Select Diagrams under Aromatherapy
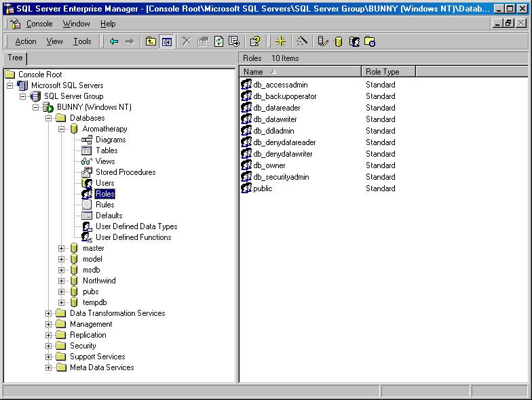The height and width of the screenshot is (400, 532). coord(111,140)
